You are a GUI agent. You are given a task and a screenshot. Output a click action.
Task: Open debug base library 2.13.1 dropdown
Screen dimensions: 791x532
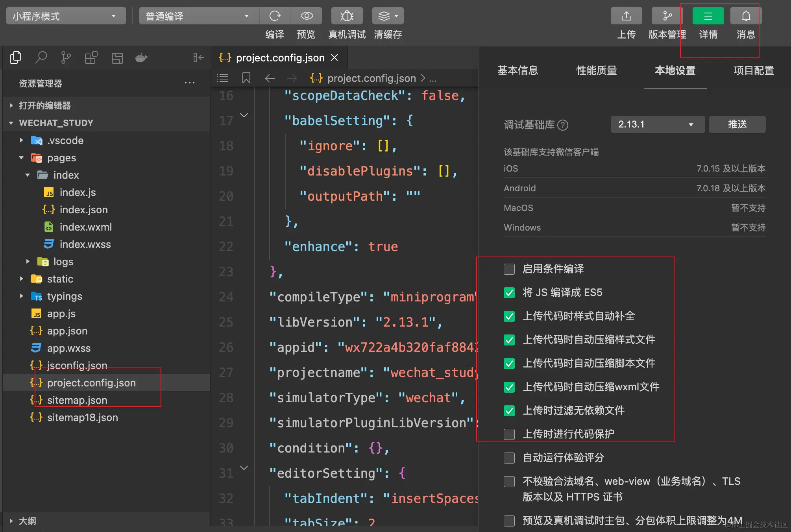657,124
